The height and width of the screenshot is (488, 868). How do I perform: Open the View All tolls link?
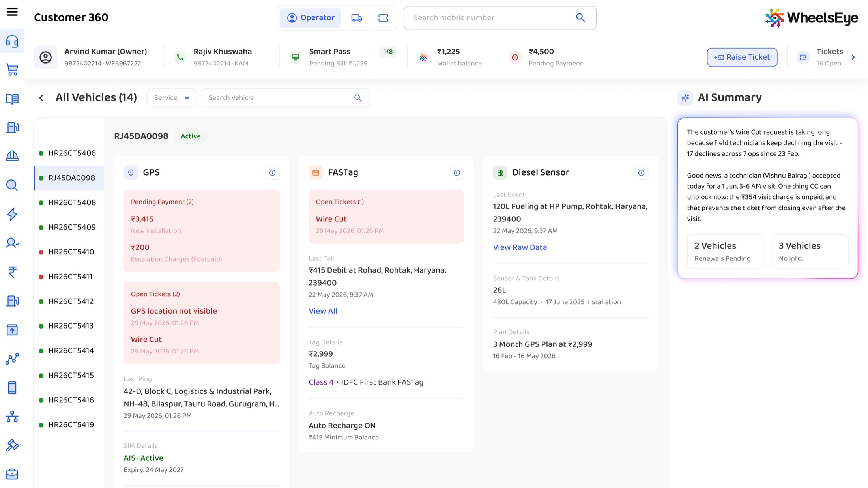coord(323,311)
